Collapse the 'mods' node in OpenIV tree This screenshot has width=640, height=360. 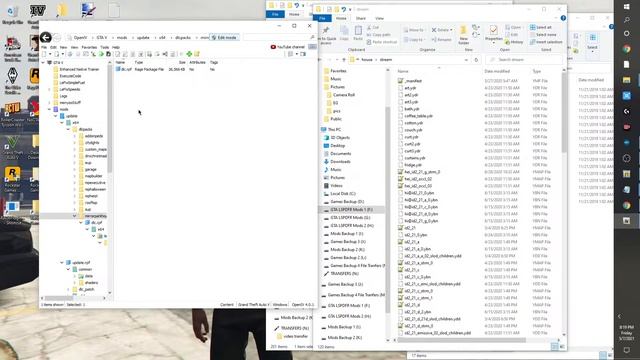(x=50, y=109)
